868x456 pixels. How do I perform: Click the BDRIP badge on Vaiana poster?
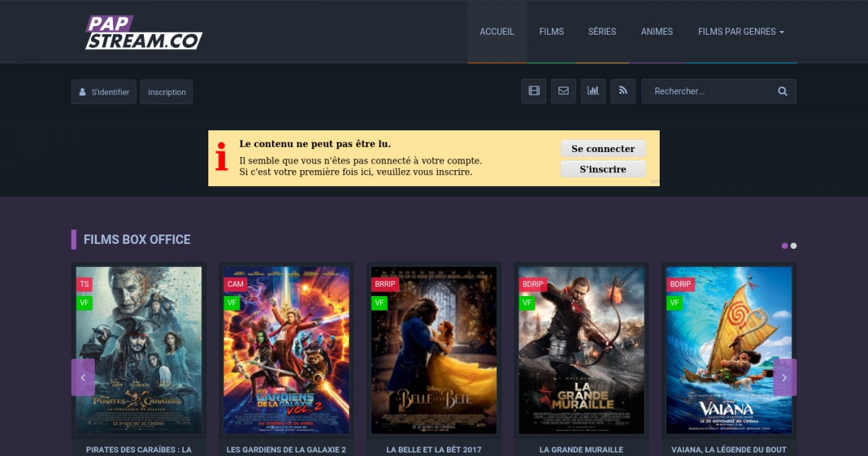pyautogui.click(x=681, y=284)
